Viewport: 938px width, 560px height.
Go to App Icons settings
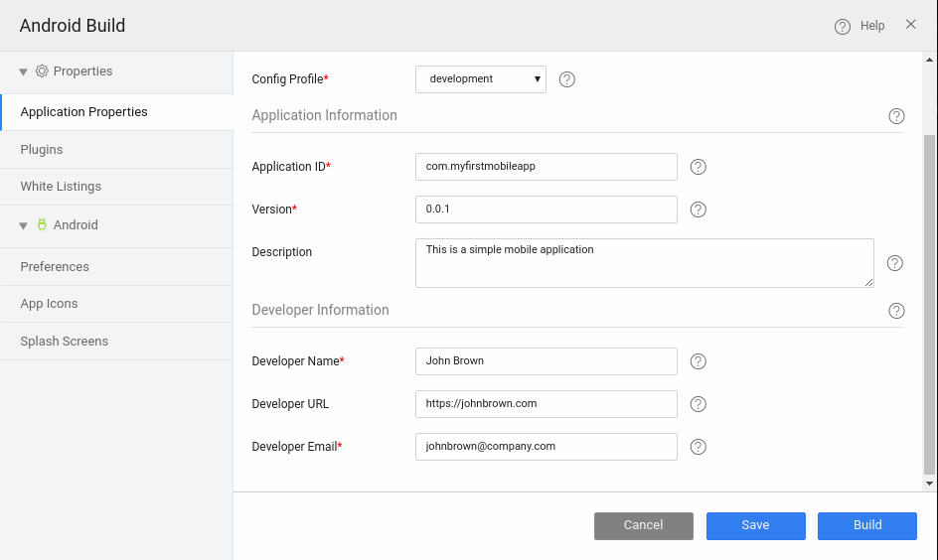point(49,304)
